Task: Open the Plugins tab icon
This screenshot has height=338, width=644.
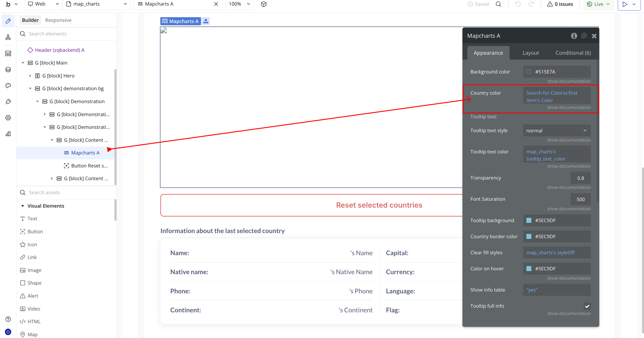Action: click(x=8, y=102)
